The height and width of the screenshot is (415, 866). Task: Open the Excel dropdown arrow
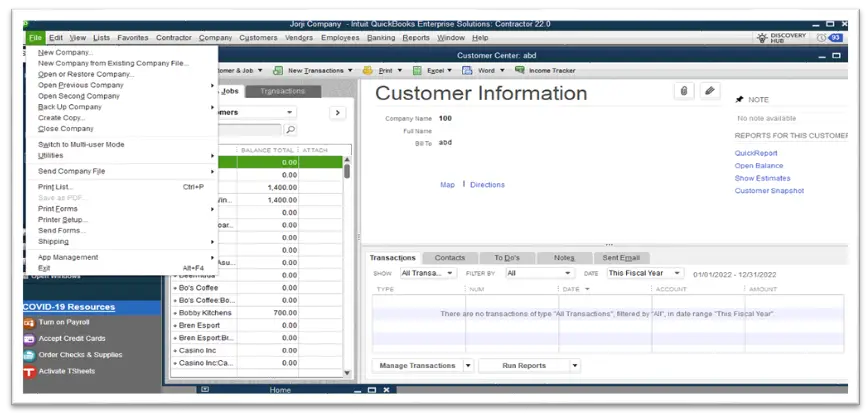pyautogui.click(x=450, y=71)
